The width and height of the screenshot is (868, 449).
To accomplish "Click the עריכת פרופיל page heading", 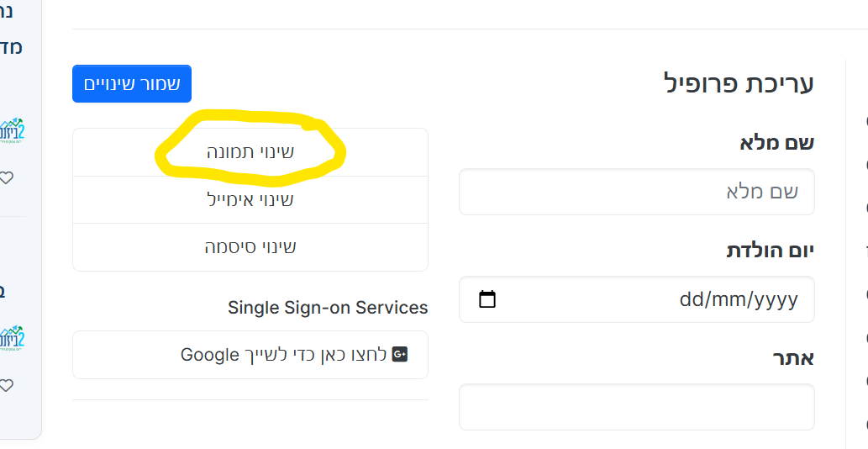I will point(739,83).
